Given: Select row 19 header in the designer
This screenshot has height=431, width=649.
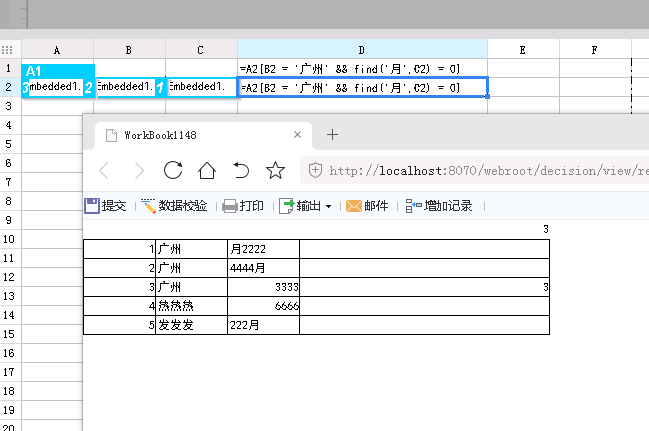Looking at the screenshot, I should point(8,410).
